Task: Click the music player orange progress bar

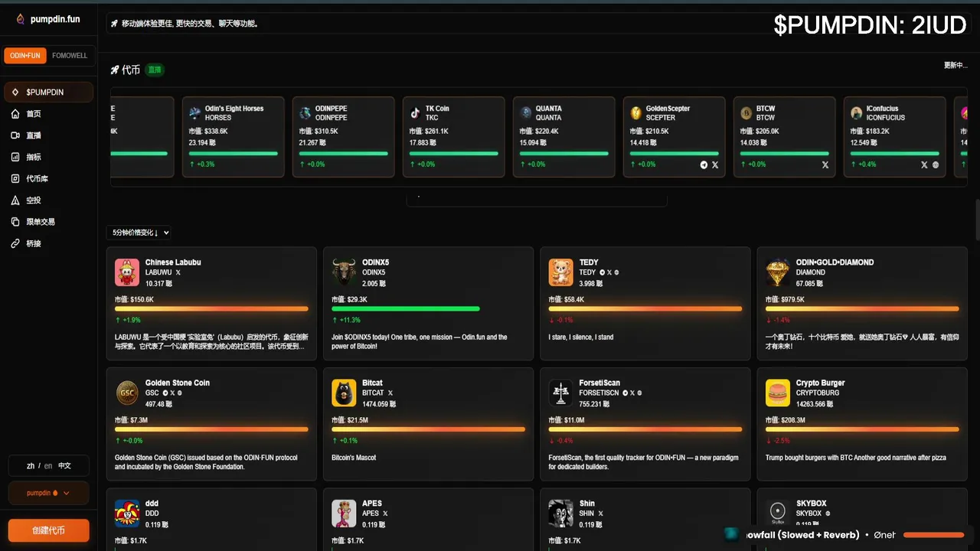Action: pos(934,535)
